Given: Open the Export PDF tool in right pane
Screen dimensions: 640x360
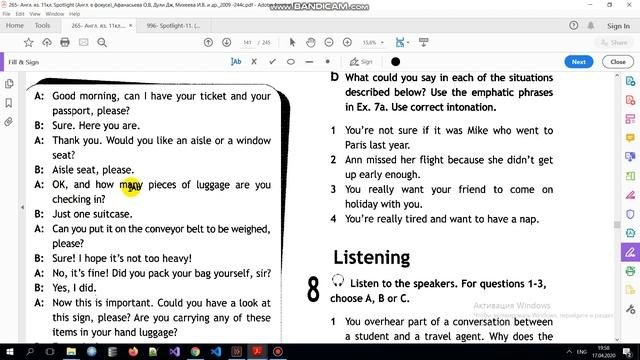Looking at the screenshot, I should [630, 81].
